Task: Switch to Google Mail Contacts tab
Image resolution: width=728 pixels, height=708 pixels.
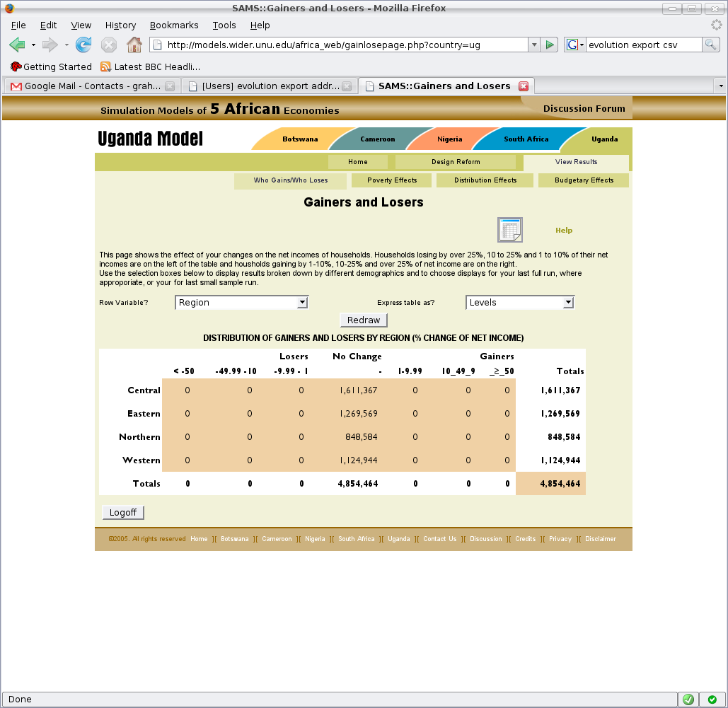Action: pos(85,86)
